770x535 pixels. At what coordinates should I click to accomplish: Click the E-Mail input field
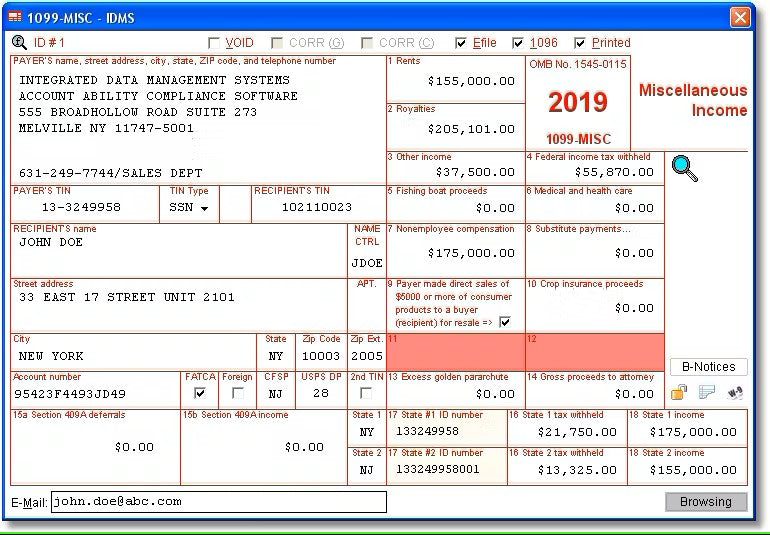(218, 502)
